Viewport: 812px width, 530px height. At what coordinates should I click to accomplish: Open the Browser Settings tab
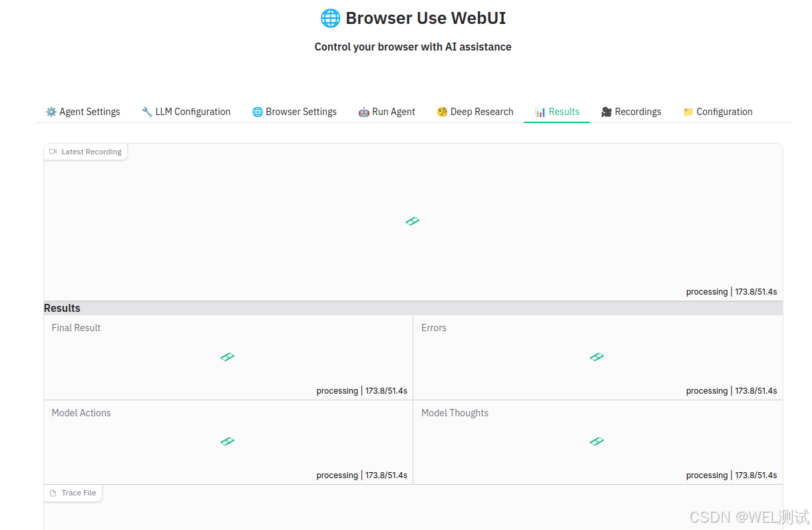(x=294, y=112)
